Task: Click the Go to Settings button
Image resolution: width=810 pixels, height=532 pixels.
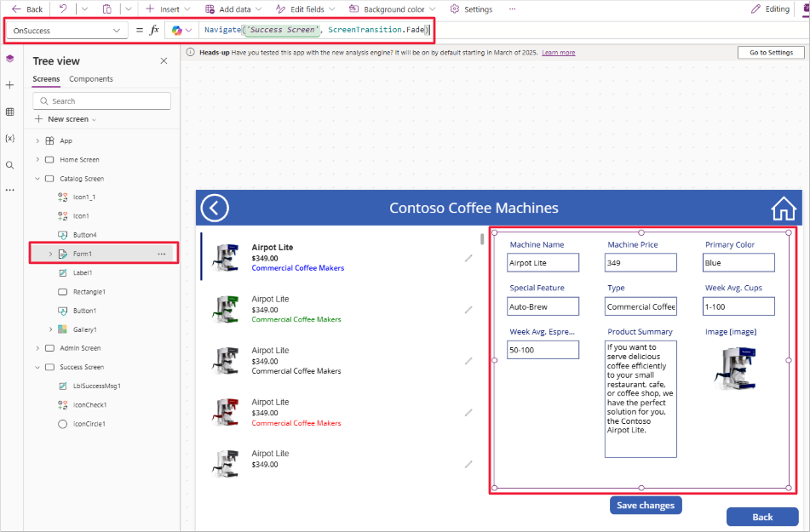Action: pyautogui.click(x=769, y=52)
